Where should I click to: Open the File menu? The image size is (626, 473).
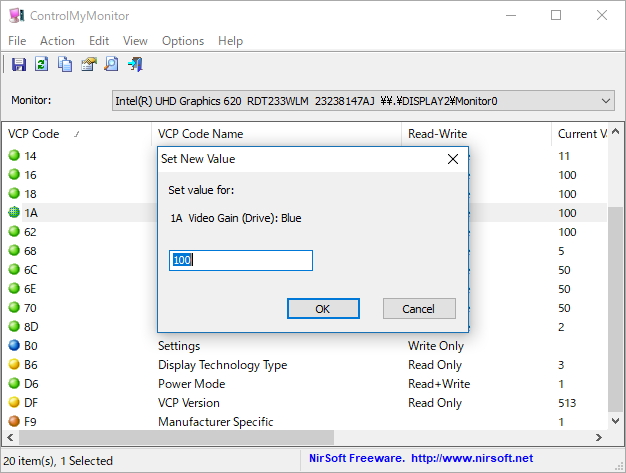(x=17, y=41)
